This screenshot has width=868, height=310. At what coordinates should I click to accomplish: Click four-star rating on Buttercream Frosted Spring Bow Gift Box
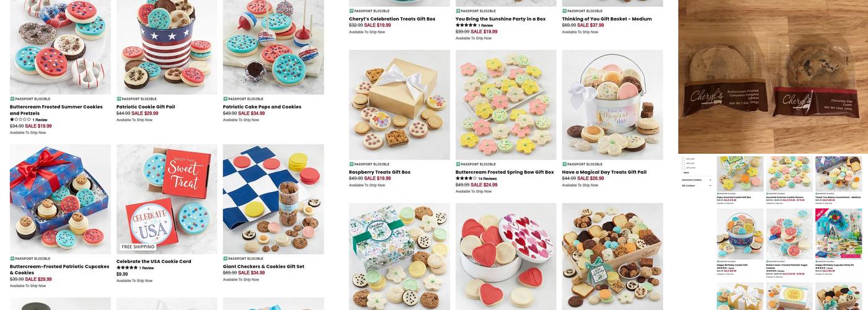pos(466,179)
